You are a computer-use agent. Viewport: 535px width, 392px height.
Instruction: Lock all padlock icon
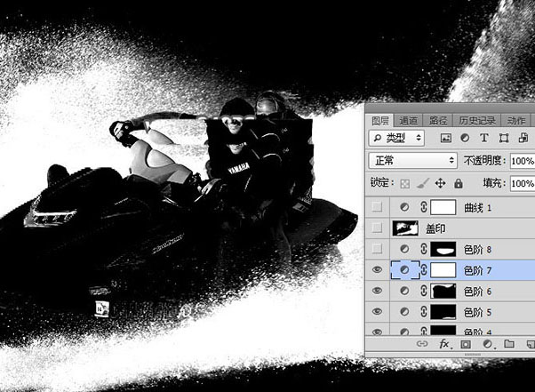pos(459,183)
